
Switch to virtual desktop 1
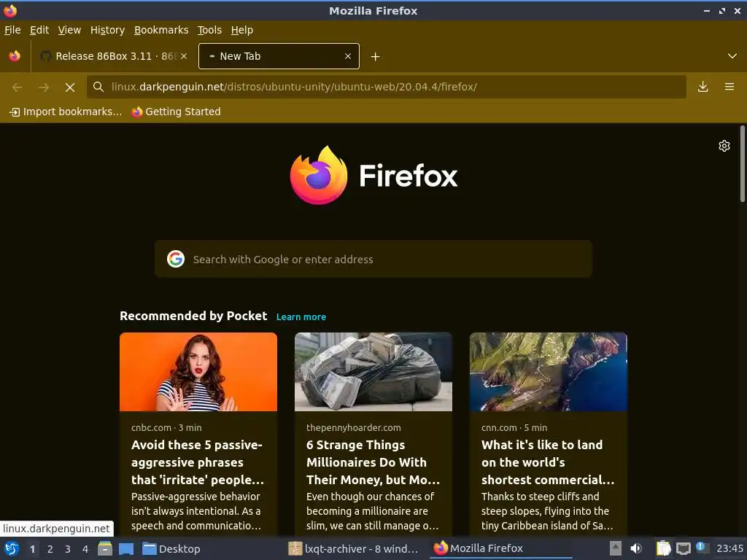(32, 549)
